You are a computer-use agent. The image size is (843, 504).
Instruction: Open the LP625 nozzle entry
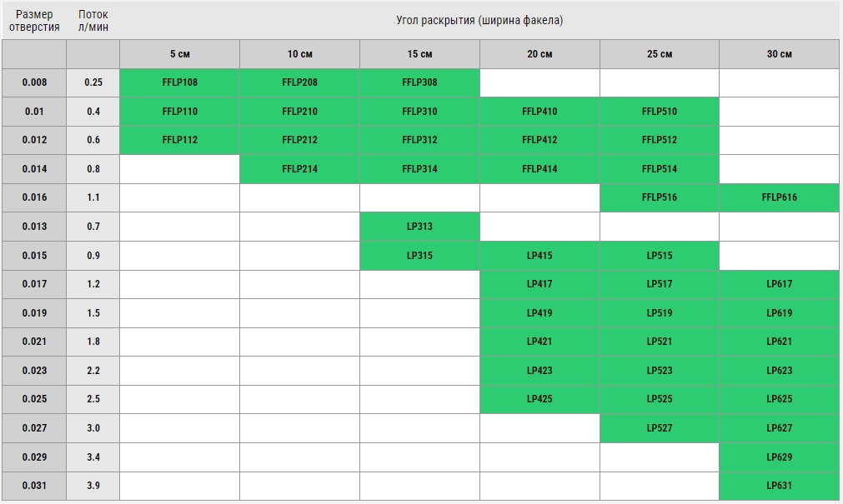pyautogui.click(x=779, y=399)
